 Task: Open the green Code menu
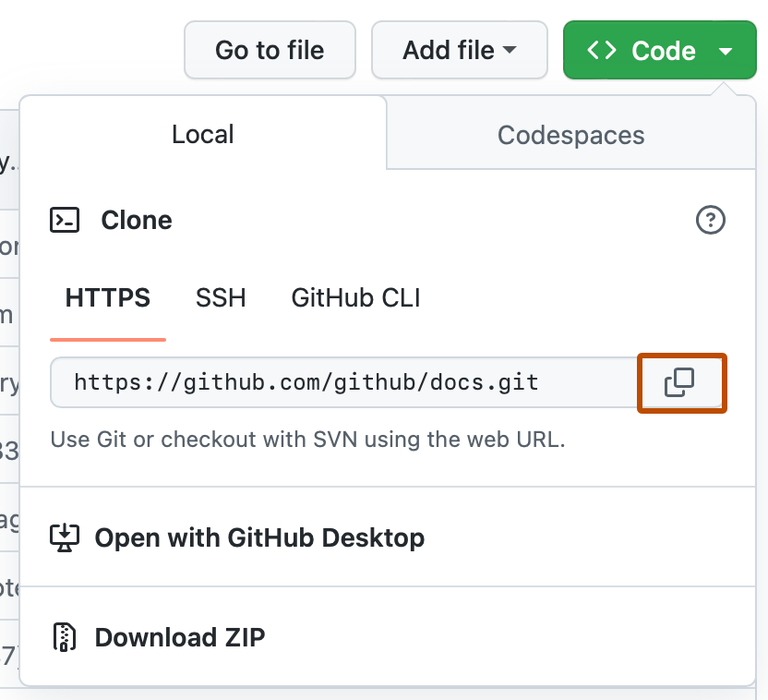659,50
